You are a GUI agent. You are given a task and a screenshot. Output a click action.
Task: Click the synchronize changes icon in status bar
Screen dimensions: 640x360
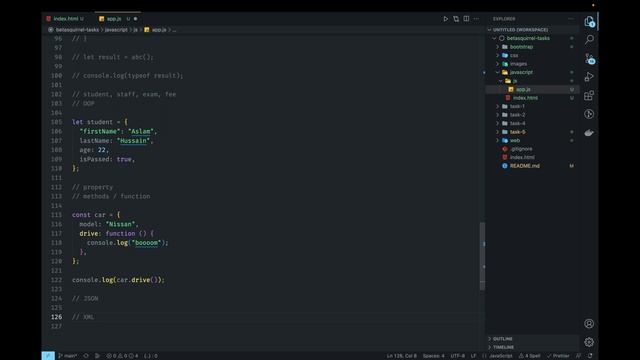[x=86, y=356]
